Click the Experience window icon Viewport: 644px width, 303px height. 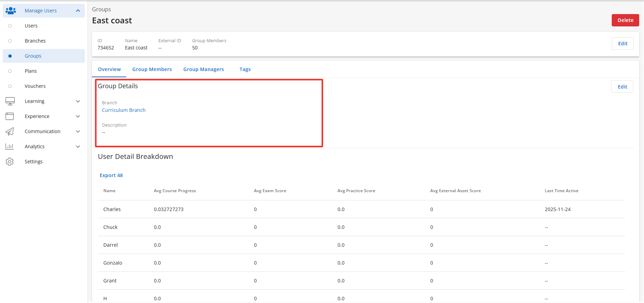[10, 116]
